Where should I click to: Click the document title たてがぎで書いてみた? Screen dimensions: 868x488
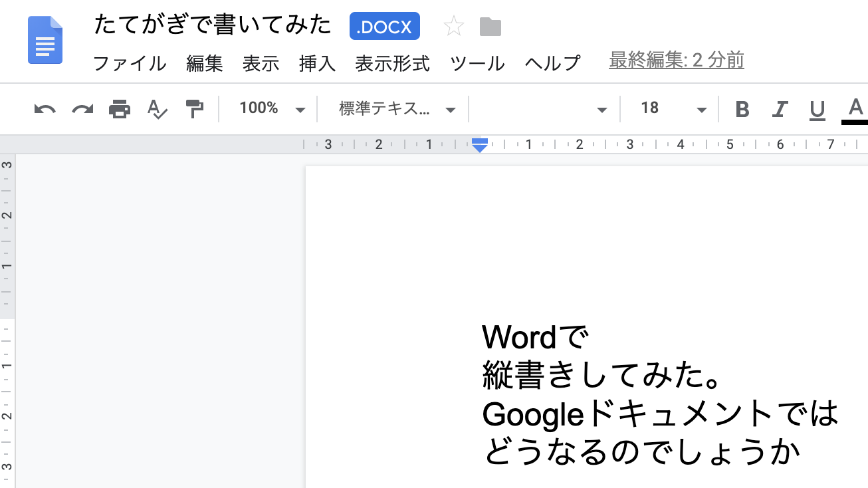(x=213, y=25)
